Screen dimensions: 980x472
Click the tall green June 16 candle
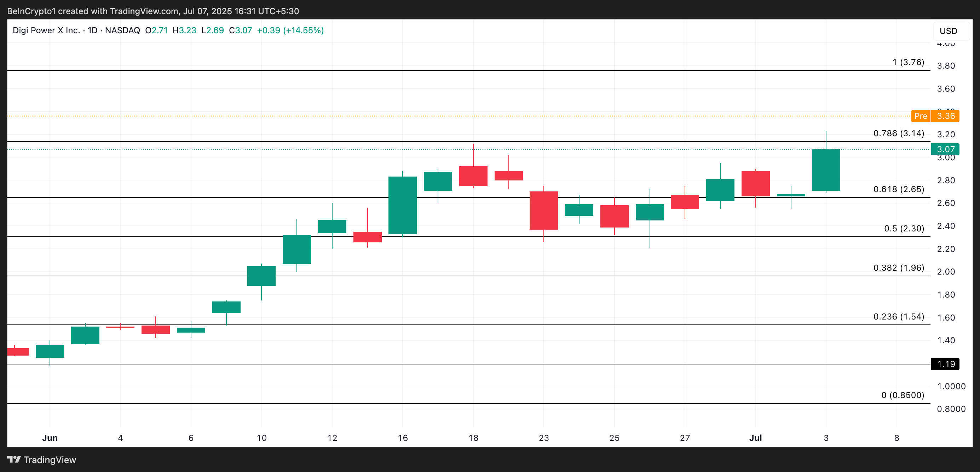[403, 205]
